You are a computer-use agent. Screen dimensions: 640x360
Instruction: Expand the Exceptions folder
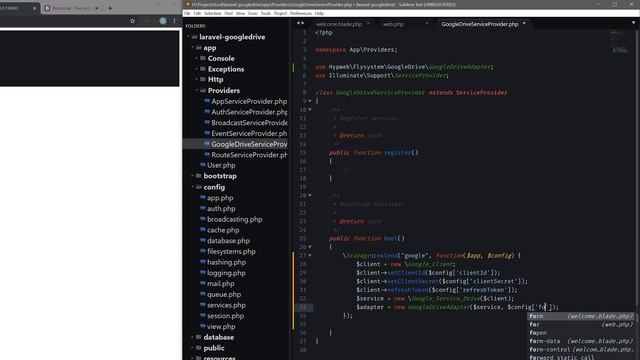(x=197, y=69)
